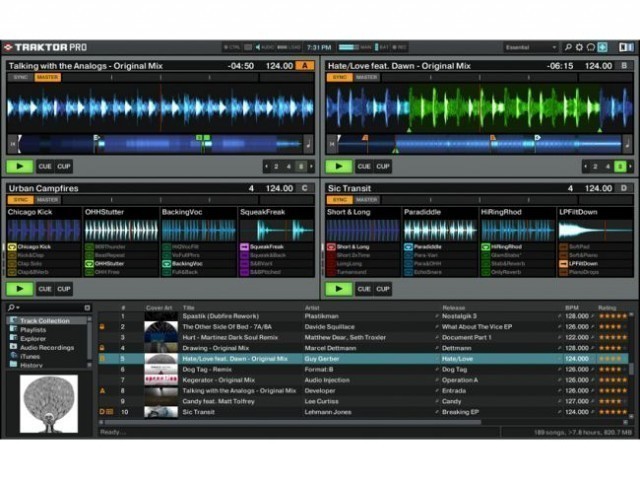Click the Deck A letter badge
The height and width of the screenshot is (480, 640).
tap(304, 66)
